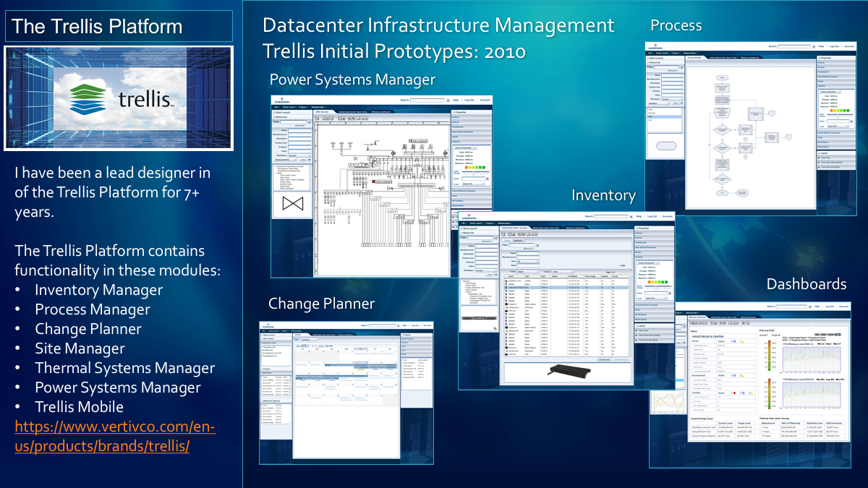Expand Virtual Machine Properties in Power Systems Manager
The image size is (868, 488).
pos(471,191)
